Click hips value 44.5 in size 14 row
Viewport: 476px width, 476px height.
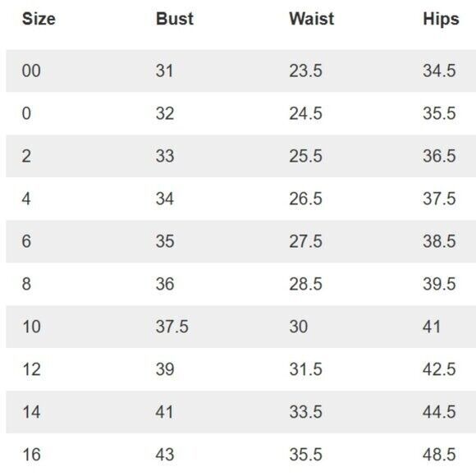pos(439,412)
